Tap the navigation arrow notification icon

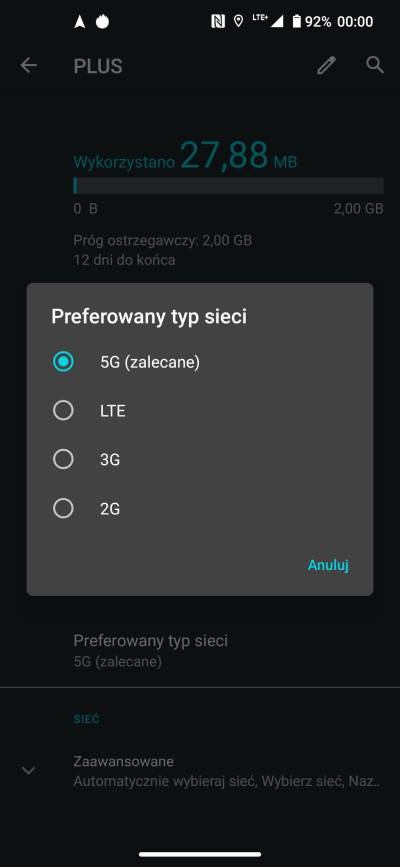click(80, 22)
